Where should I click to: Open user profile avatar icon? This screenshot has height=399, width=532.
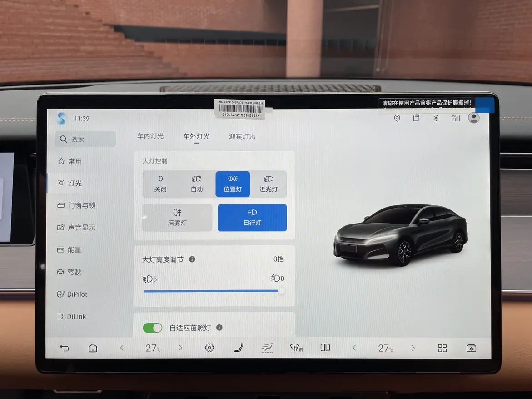[x=474, y=118]
